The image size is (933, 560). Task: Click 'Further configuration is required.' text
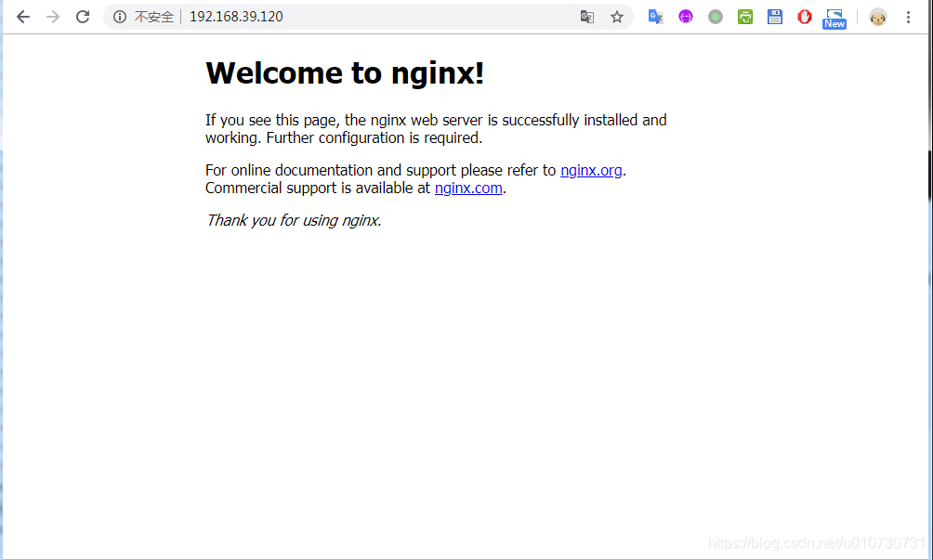point(375,138)
